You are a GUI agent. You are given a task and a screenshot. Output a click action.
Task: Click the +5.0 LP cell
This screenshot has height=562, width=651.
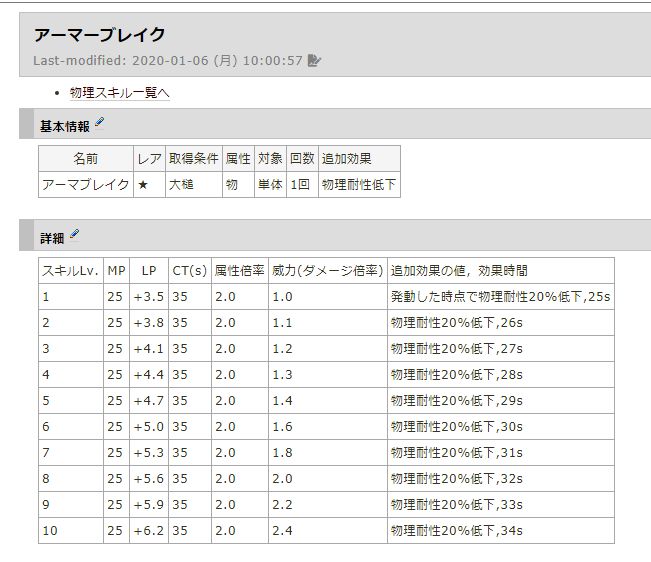(149, 427)
